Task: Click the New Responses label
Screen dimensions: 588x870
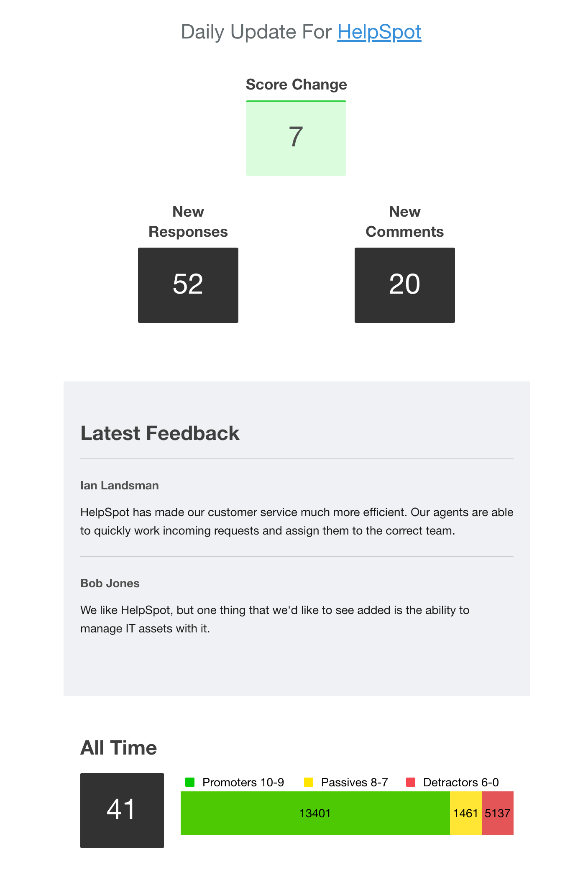Action: 188,222
